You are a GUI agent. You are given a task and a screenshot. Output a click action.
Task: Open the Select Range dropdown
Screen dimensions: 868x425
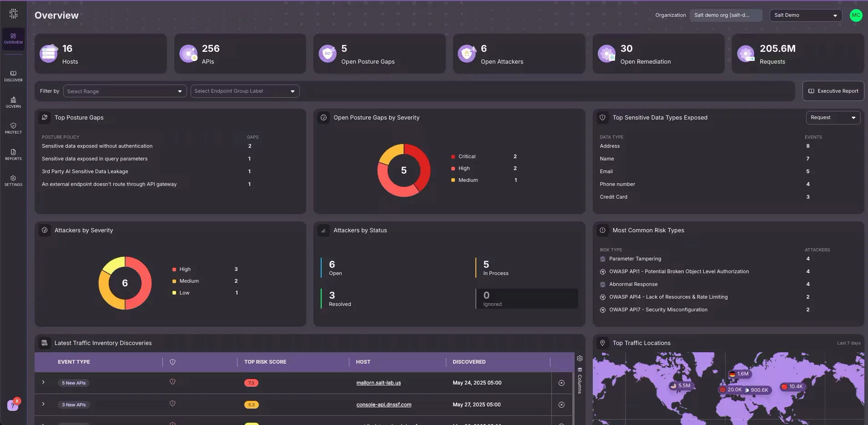click(124, 91)
